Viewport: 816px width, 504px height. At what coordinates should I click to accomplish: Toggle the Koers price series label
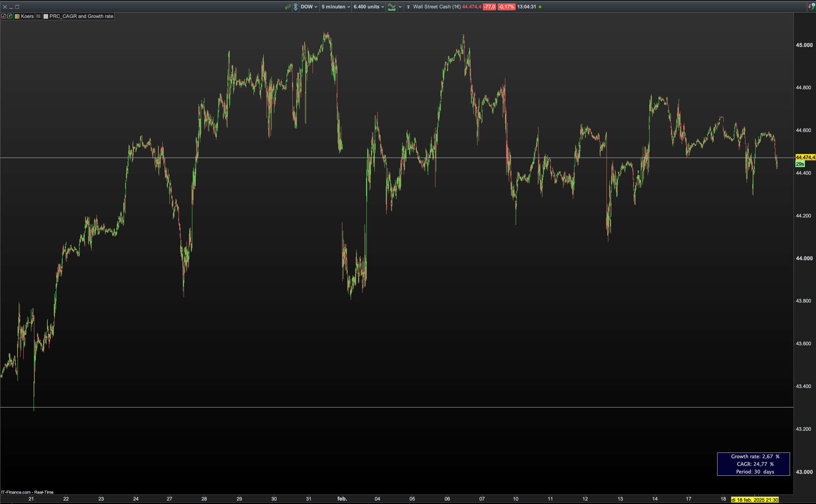pos(27,16)
